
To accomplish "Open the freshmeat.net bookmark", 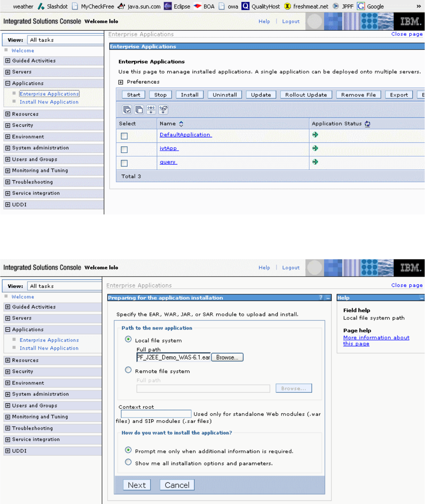I will [x=306, y=6].
